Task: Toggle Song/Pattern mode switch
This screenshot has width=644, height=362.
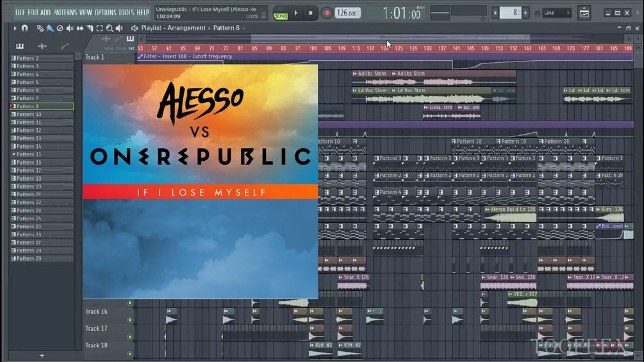Action: (281, 13)
